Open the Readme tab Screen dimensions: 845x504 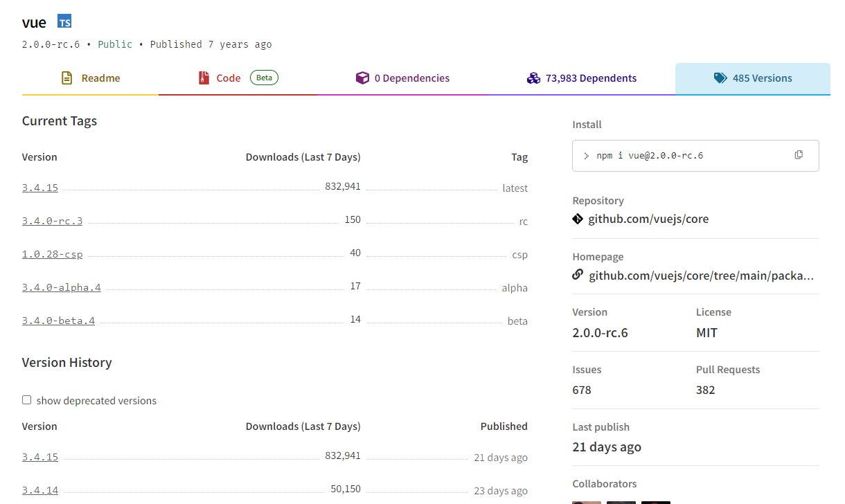[x=91, y=78]
